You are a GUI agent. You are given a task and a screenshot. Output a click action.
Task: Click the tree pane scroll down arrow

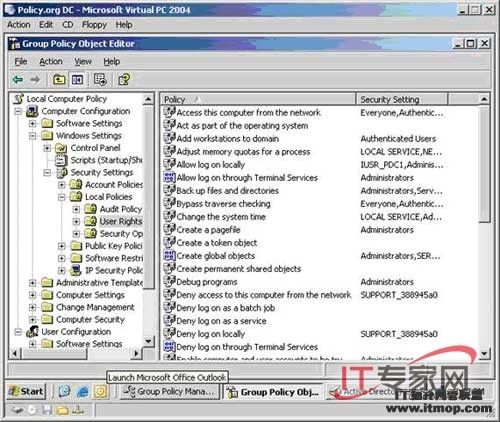[x=148, y=341]
